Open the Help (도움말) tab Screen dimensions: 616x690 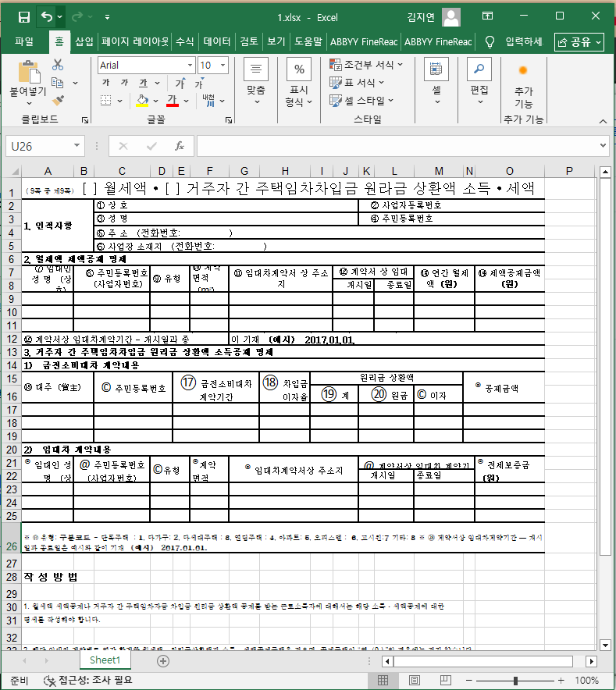(308, 42)
